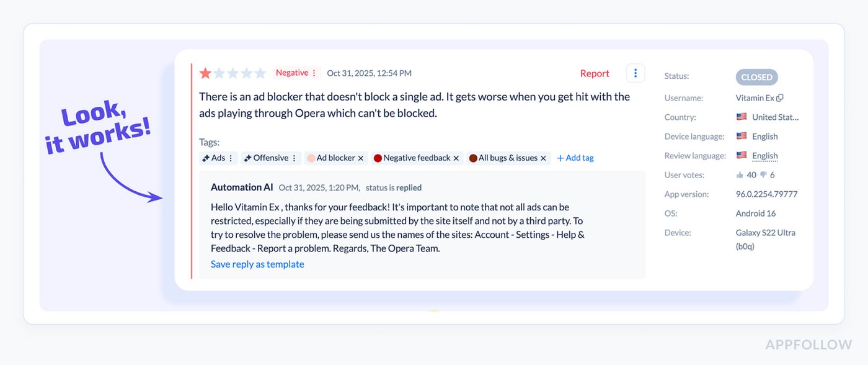868x365 pixels.
Task: Click the Automation AI reply author name
Action: [242, 187]
